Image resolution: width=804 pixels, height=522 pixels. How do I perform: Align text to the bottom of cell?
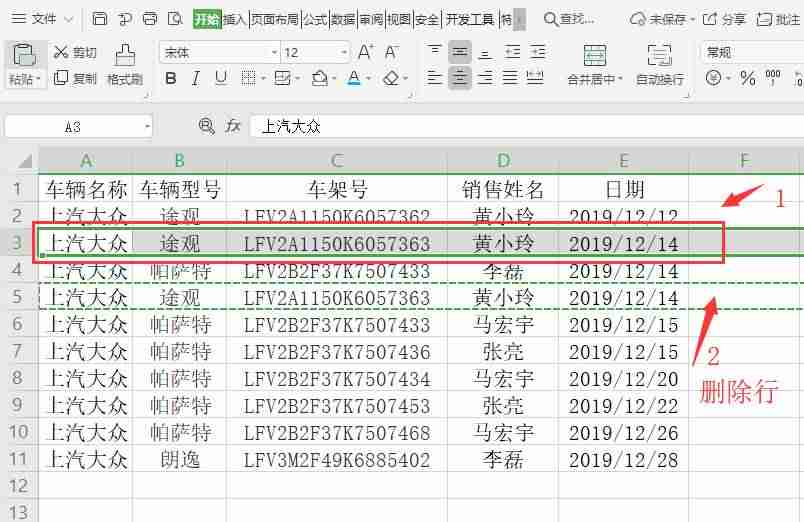(x=485, y=51)
